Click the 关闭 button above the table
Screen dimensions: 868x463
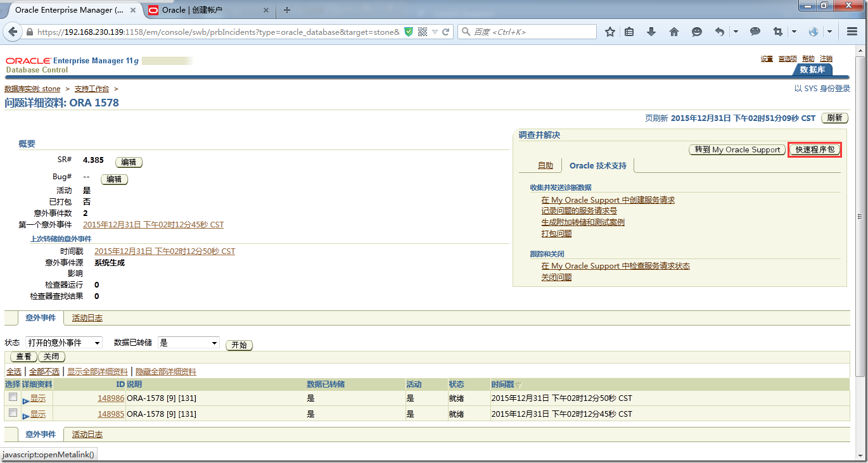[x=51, y=357]
